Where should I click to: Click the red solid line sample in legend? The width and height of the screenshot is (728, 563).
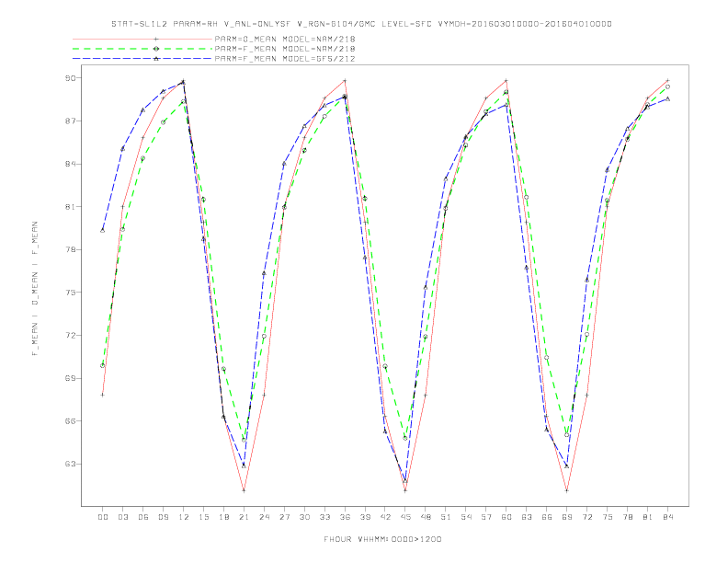click(142, 39)
